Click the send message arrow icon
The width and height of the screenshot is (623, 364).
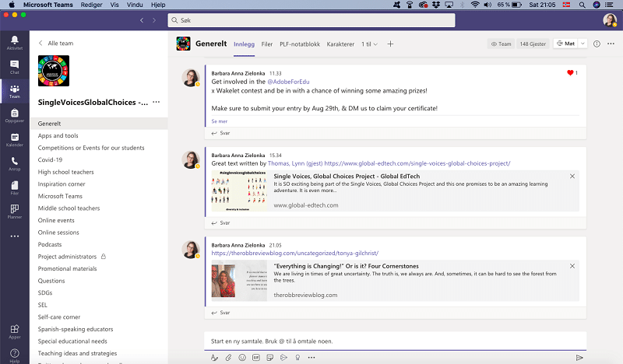click(579, 358)
